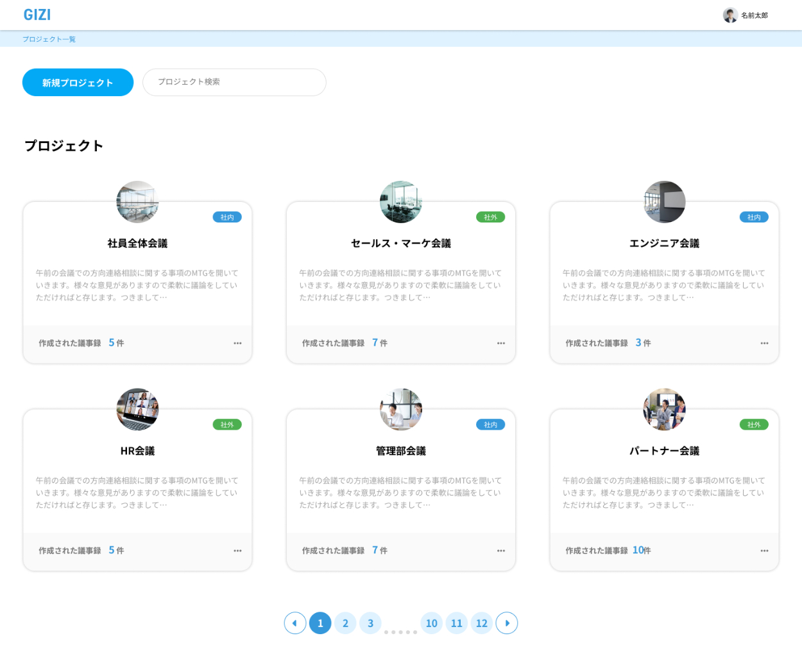Open more options on 社員全体会議 card
This screenshot has height=672, width=802.
(x=237, y=344)
